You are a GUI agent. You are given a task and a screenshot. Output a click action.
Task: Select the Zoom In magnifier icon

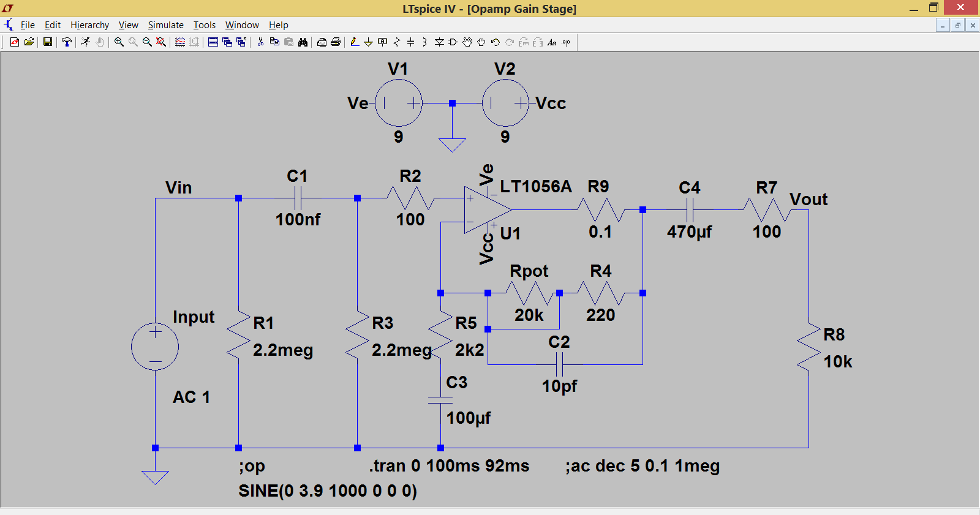coord(119,42)
